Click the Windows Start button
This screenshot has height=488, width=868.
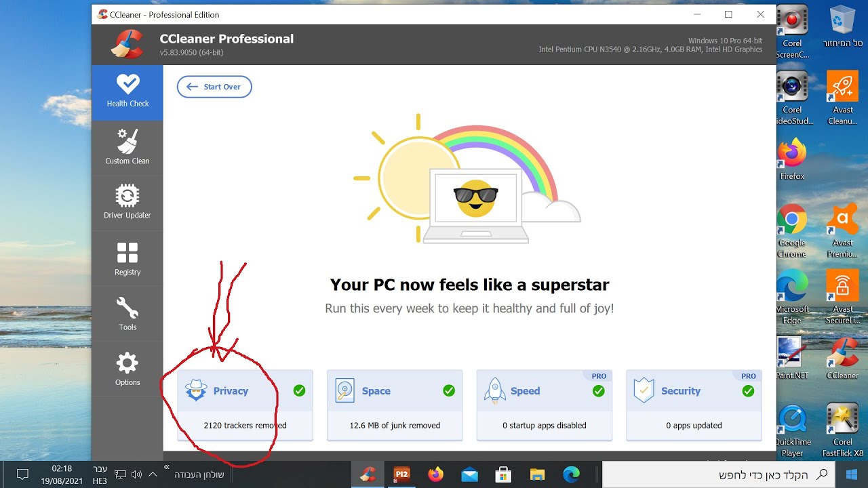pos(852,474)
